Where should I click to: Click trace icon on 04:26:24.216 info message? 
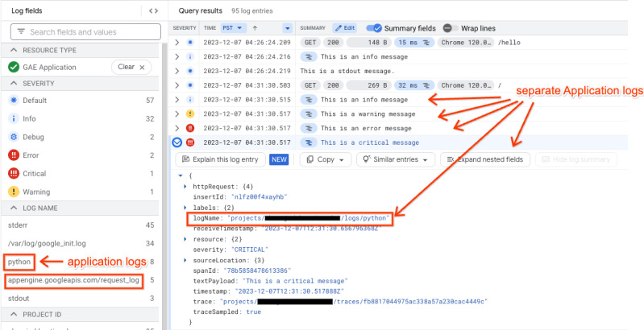pyautogui.click(x=310, y=57)
